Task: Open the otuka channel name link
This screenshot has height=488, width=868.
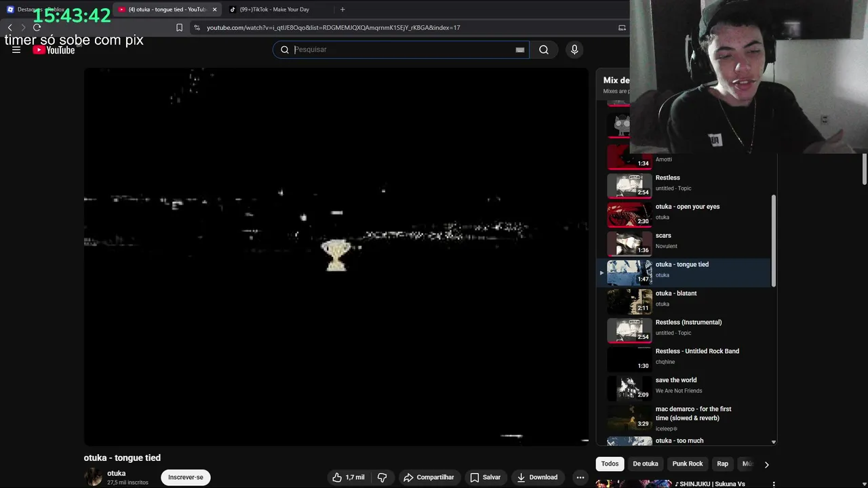Action: [116, 473]
